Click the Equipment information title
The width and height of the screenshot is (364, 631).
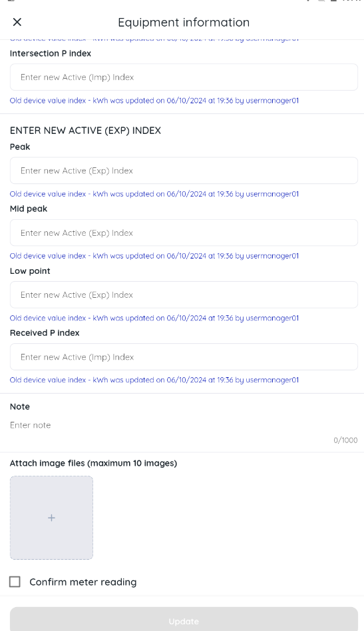coord(184,22)
